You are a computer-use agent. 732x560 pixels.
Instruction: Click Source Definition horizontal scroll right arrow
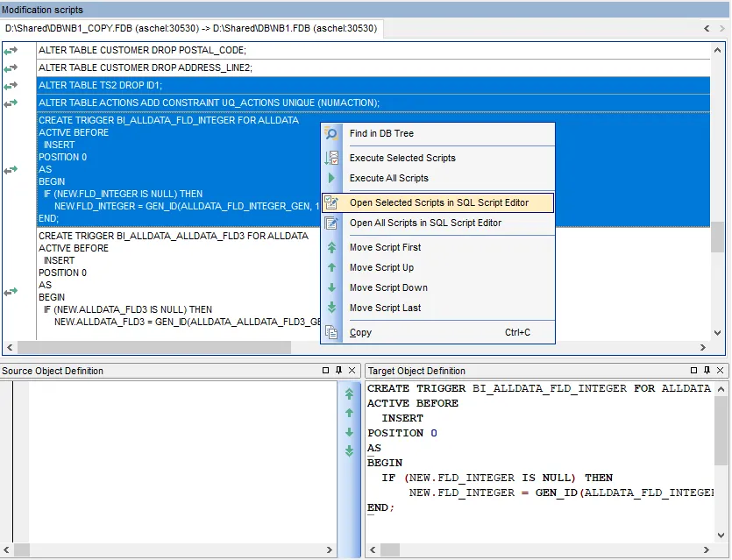click(x=330, y=549)
